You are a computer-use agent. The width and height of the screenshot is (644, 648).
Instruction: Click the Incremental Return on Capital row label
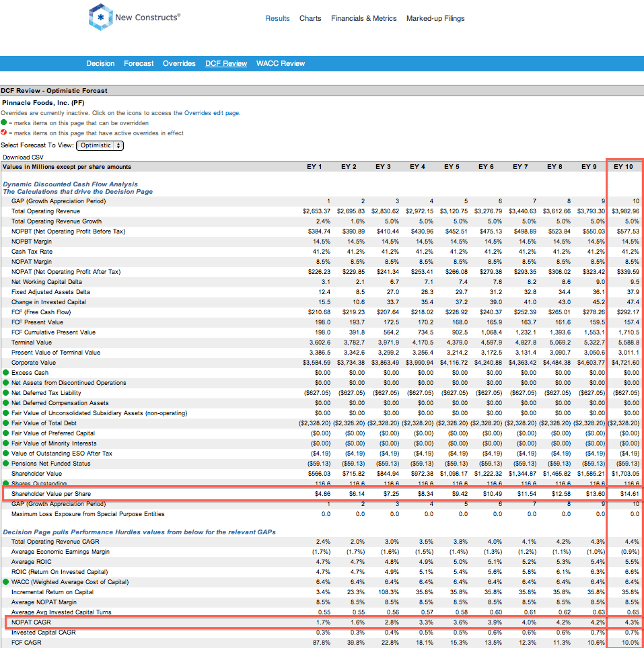[x=52, y=592]
